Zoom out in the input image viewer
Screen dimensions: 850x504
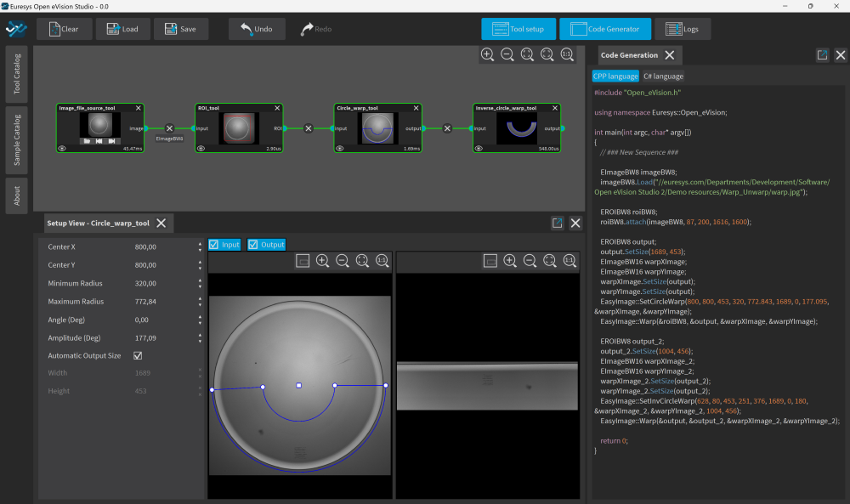coord(343,261)
